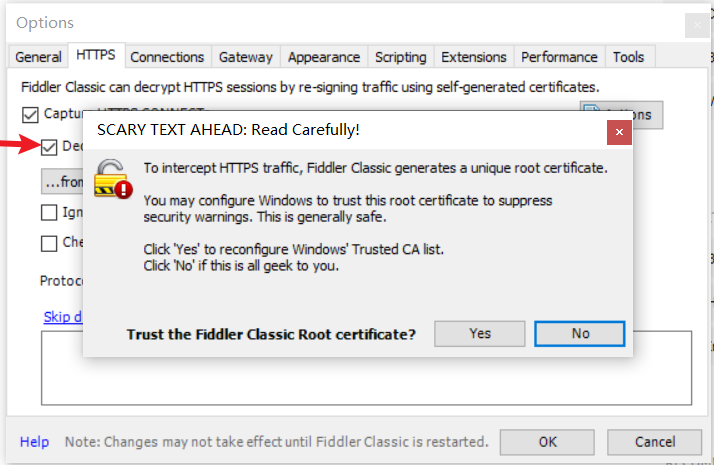
Task: Go to the Appearance tab
Action: point(323,57)
